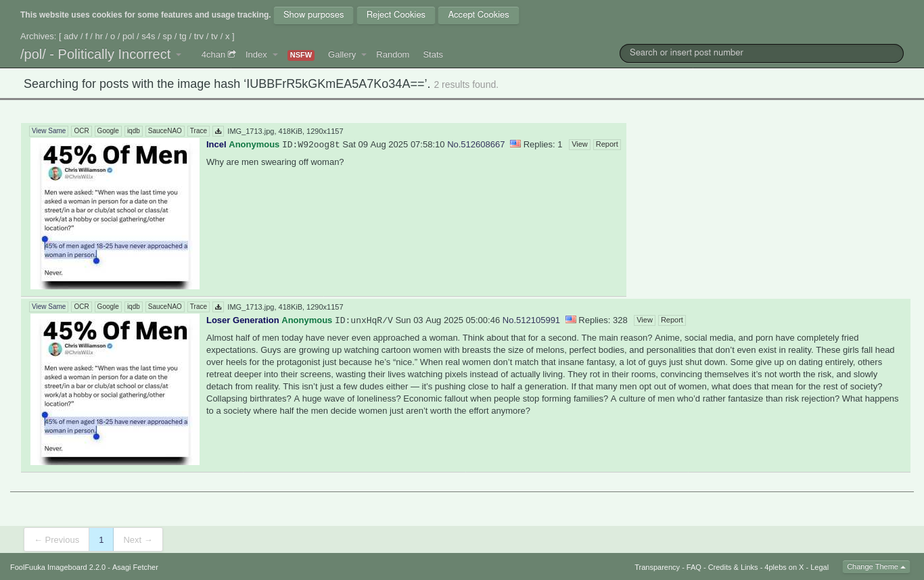The height and width of the screenshot is (580, 924).
Task: Open the first post's 45% Of Men thumbnail
Action: tap(115, 214)
